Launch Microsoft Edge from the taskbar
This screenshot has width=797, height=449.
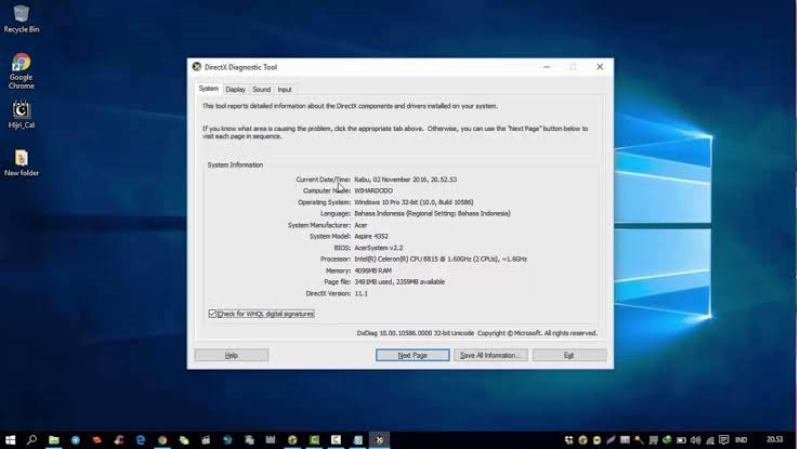[141, 440]
